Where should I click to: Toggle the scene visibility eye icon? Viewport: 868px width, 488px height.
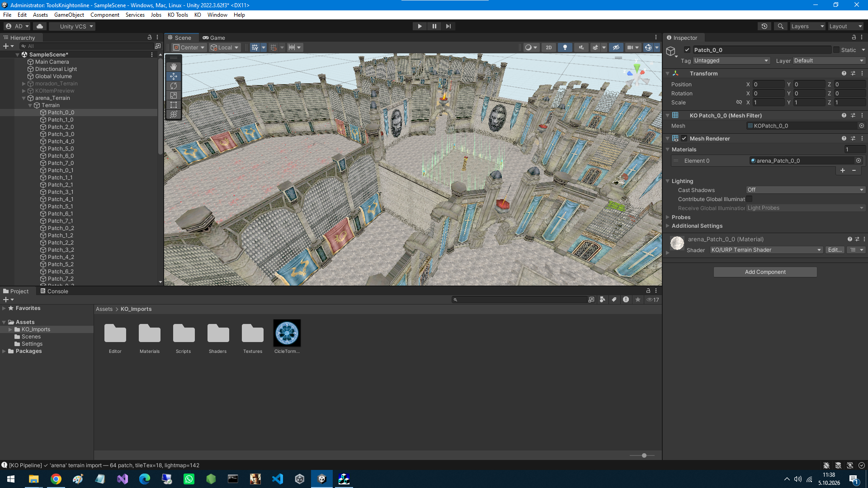point(616,47)
